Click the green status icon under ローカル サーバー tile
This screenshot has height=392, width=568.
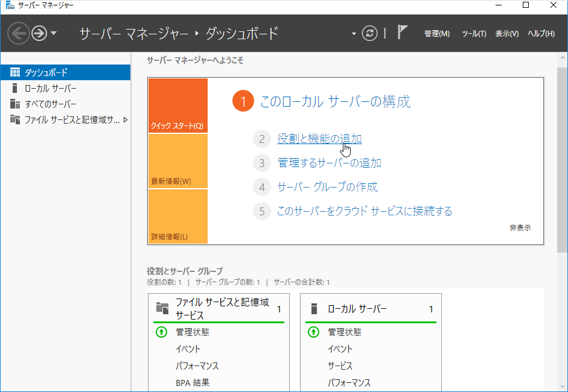[x=313, y=332]
